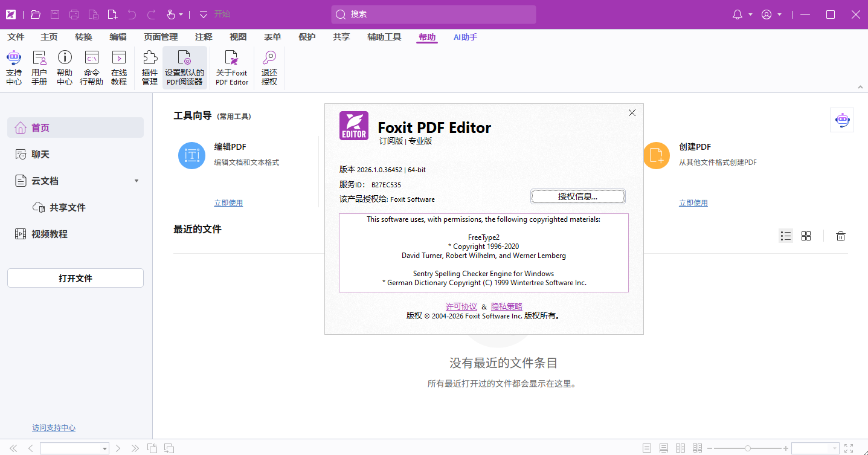
Task: Open 命令行帮助 from the ribbon
Action: tap(91, 65)
